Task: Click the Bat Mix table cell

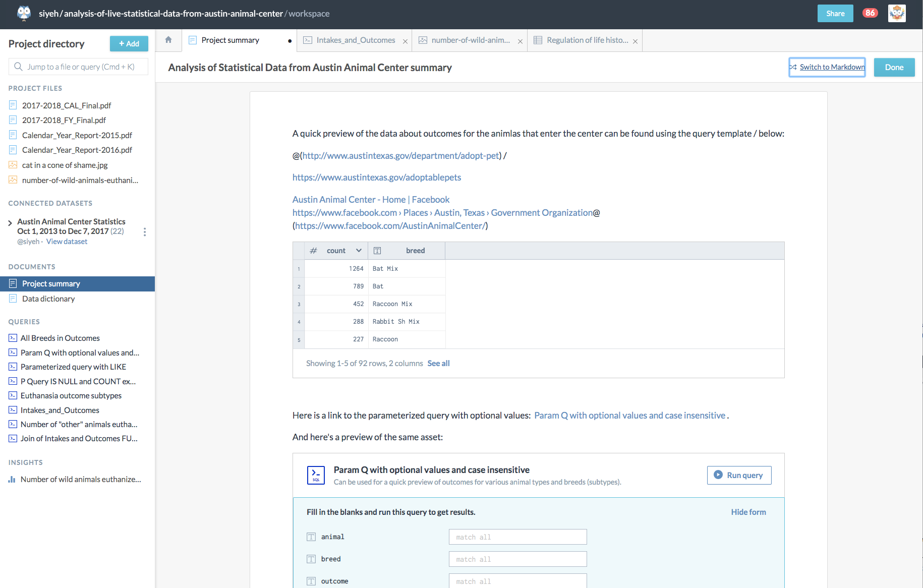Action: coord(407,269)
